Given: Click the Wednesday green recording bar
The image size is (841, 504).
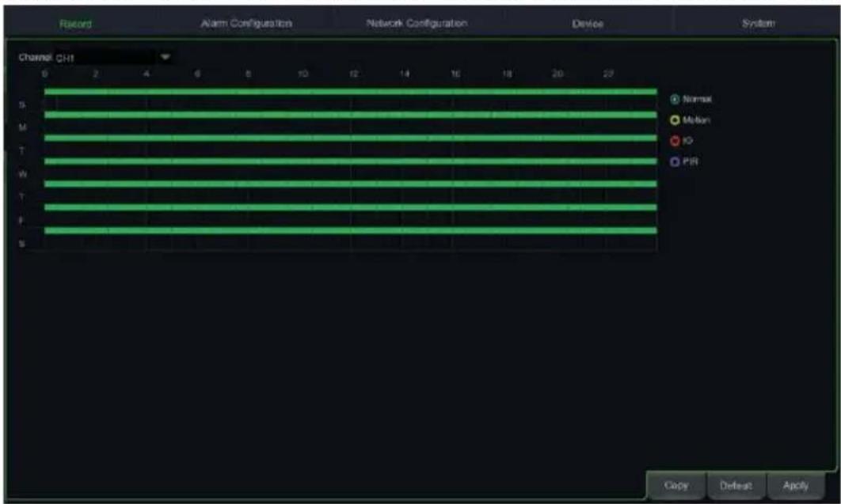Looking at the screenshot, I should point(348,162).
